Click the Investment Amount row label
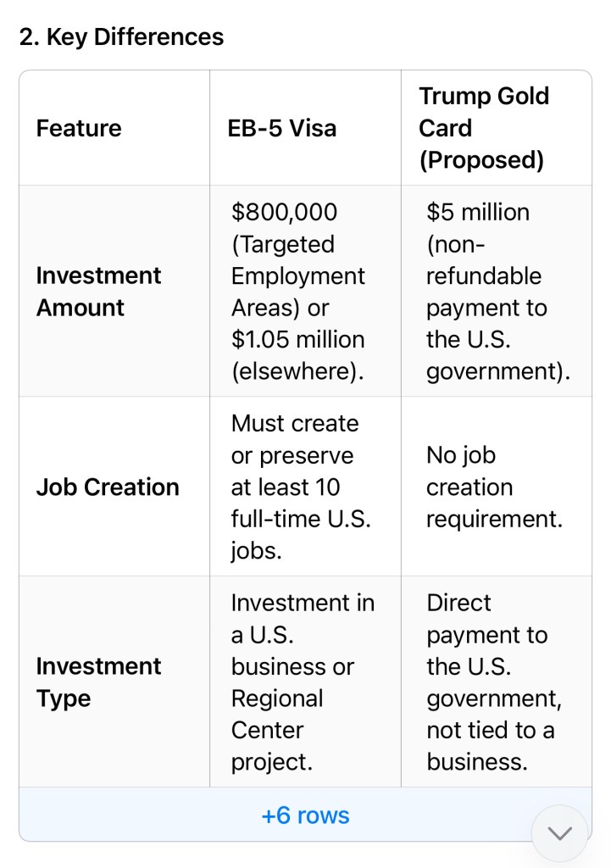 click(x=98, y=292)
